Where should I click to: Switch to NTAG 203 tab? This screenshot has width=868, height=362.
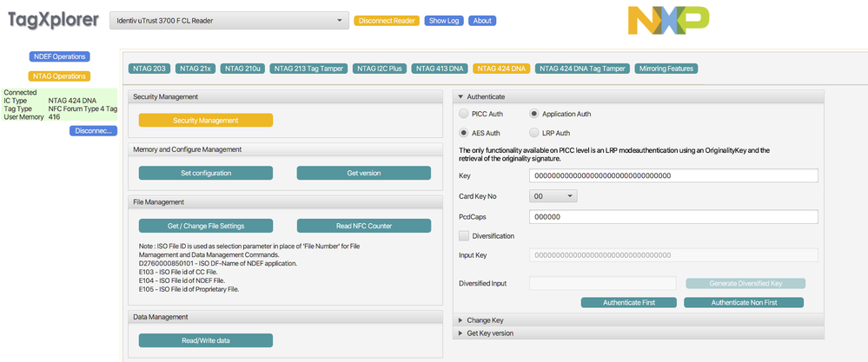tap(149, 69)
